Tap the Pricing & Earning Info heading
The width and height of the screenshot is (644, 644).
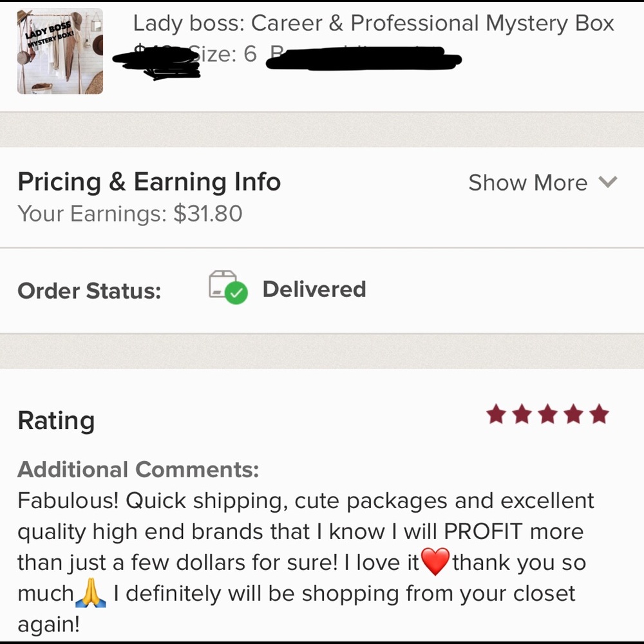[x=149, y=182]
